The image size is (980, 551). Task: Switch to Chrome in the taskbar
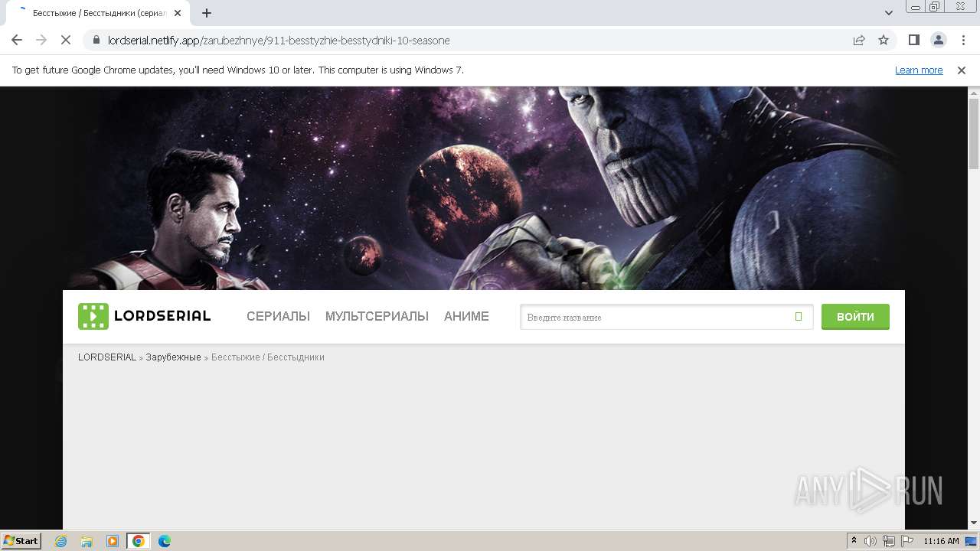pyautogui.click(x=139, y=541)
